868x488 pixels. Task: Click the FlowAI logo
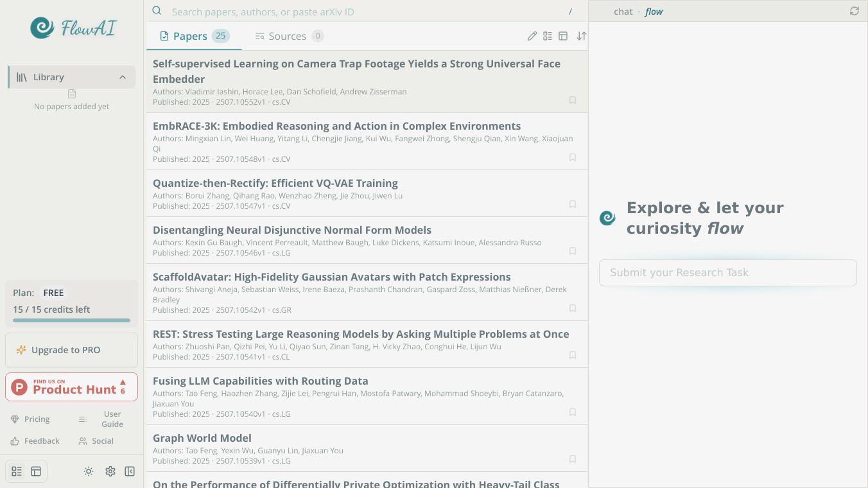pyautogui.click(x=73, y=28)
